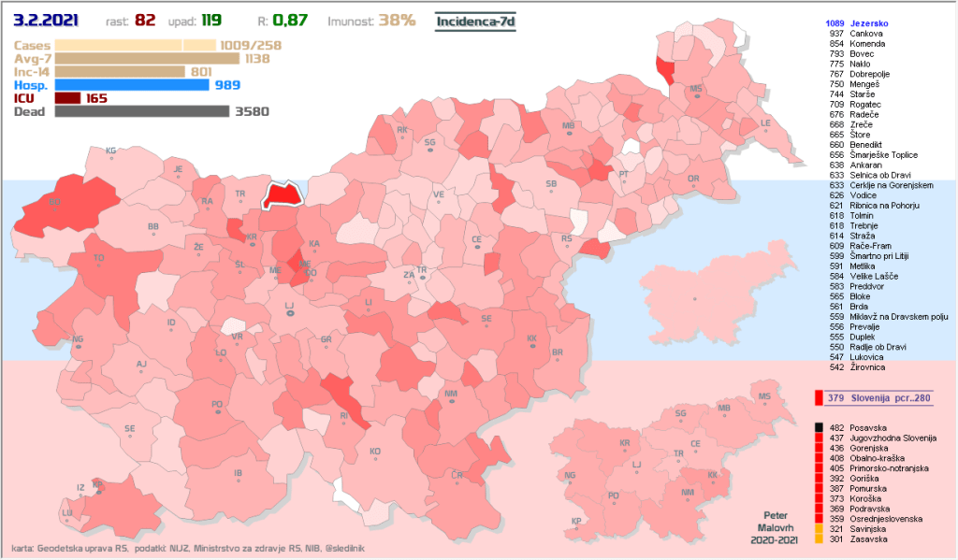
Task: Click the MS city marker on main map
Action: click(695, 95)
